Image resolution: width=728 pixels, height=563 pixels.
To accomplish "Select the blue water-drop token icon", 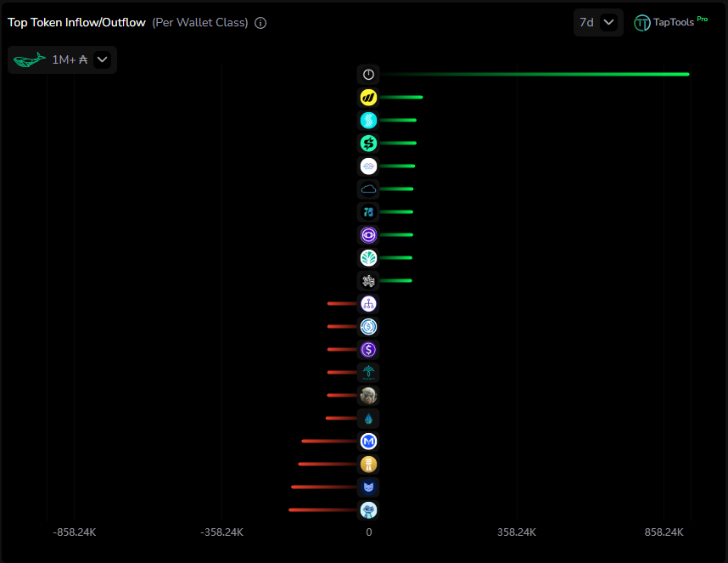I will pos(368,419).
